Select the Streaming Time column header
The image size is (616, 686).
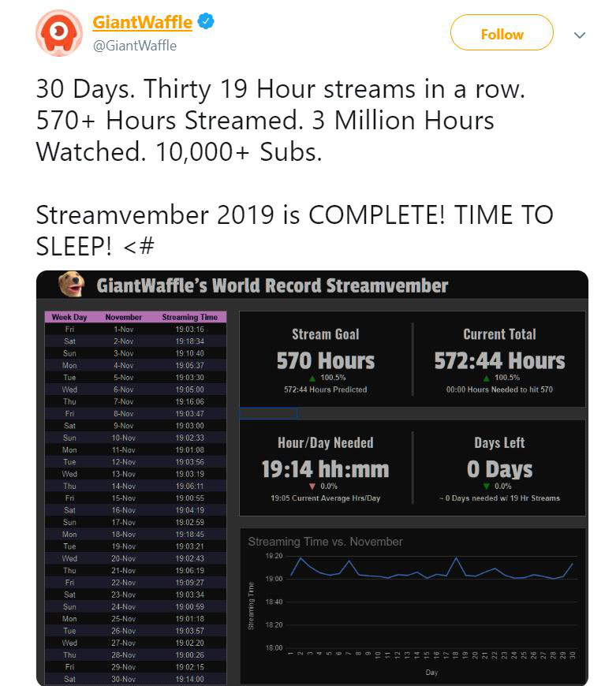[x=189, y=317]
